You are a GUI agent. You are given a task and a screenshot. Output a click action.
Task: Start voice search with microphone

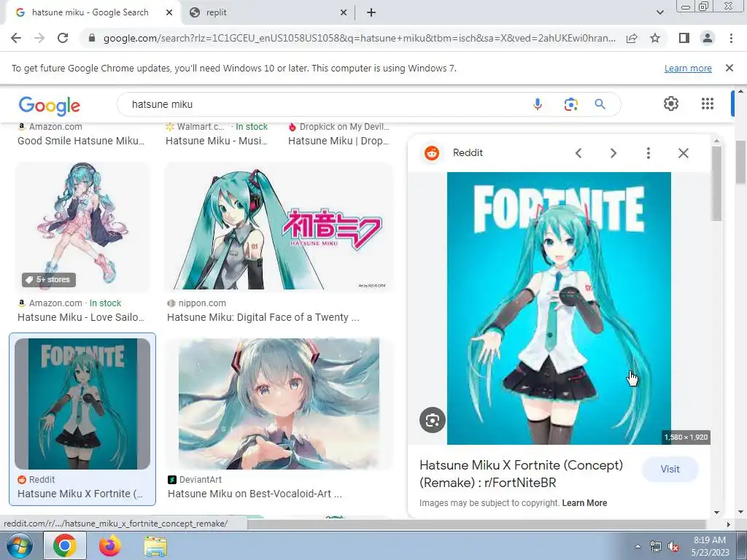pos(538,104)
